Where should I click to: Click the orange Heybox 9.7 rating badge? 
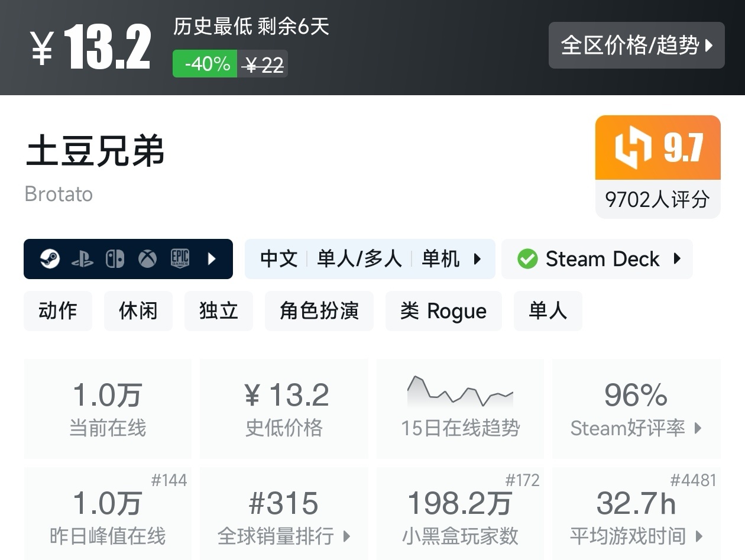tap(657, 148)
